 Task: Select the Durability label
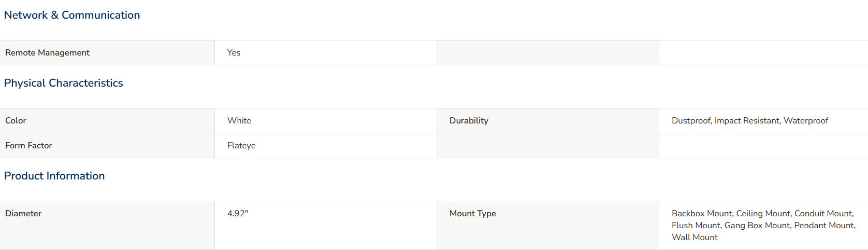(x=469, y=121)
